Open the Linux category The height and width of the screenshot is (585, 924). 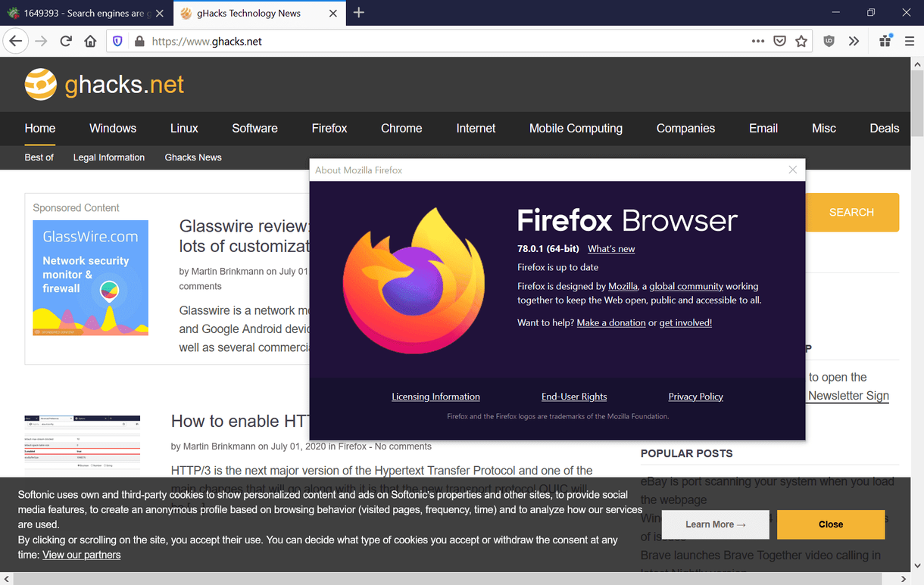pos(184,128)
